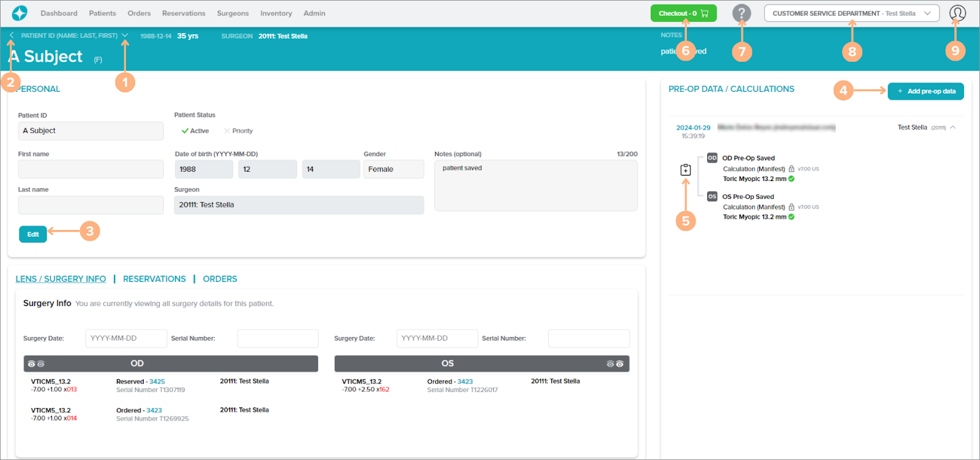980x460 pixels.
Task: Open the help question mark icon
Action: pyautogui.click(x=741, y=13)
